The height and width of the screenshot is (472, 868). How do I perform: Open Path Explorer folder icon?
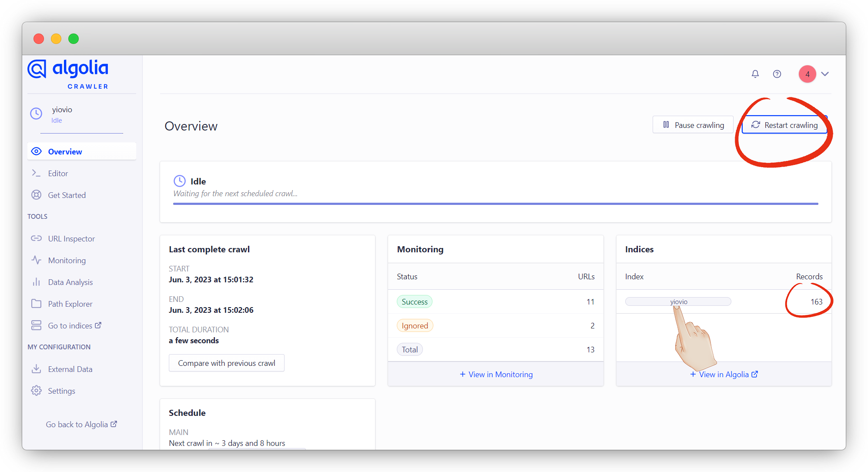(37, 304)
